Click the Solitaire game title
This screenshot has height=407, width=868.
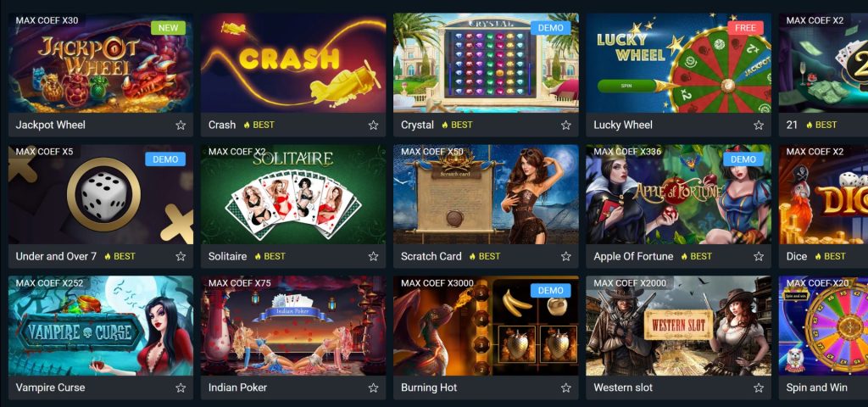click(227, 256)
